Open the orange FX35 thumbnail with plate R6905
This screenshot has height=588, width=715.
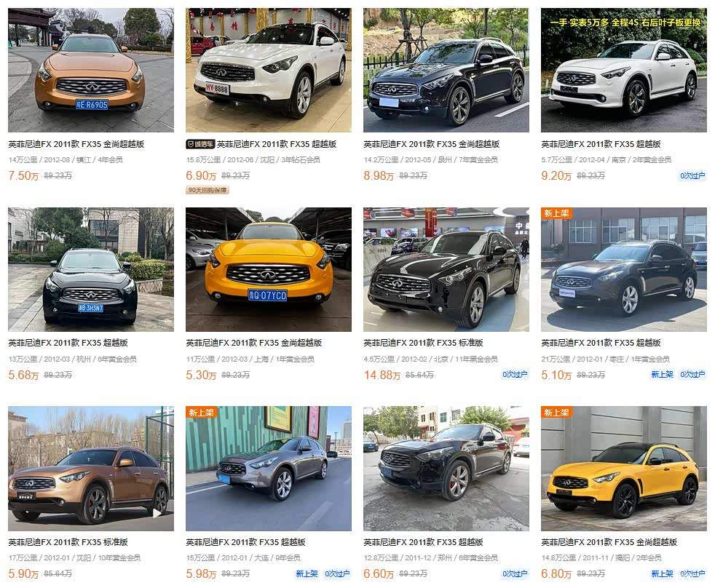(91, 70)
